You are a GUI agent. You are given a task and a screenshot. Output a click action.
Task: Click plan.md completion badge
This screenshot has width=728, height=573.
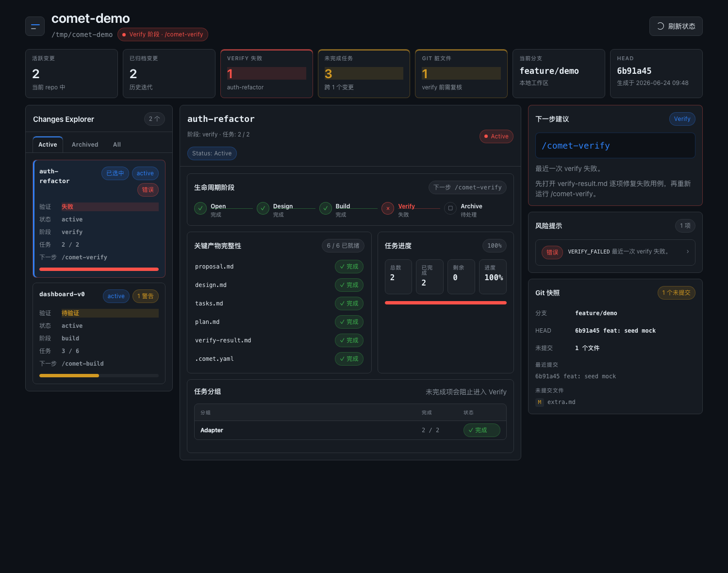pyautogui.click(x=349, y=322)
